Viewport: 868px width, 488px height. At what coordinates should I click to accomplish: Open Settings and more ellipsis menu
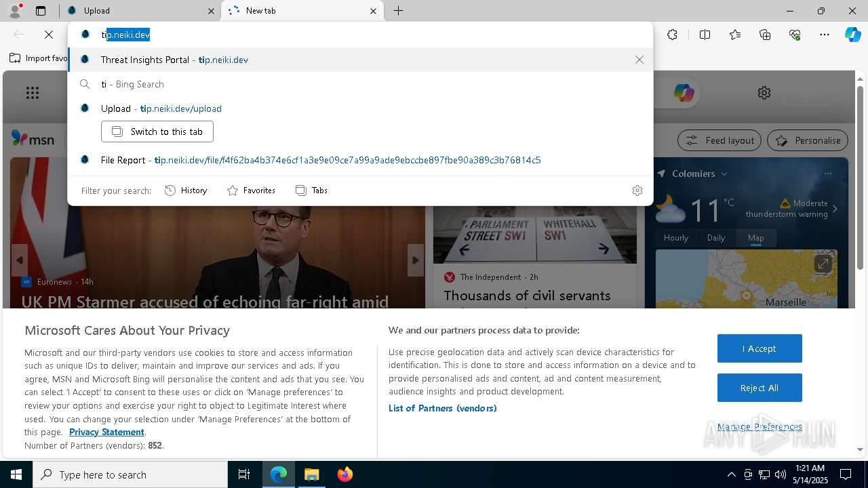[825, 35]
